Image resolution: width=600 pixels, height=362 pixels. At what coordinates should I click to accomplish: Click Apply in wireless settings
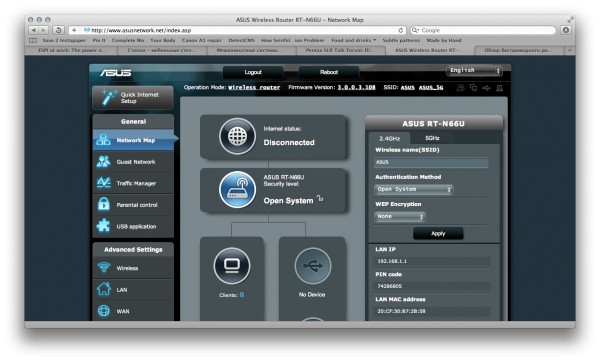pyautogui.click(x=438, y=233)
